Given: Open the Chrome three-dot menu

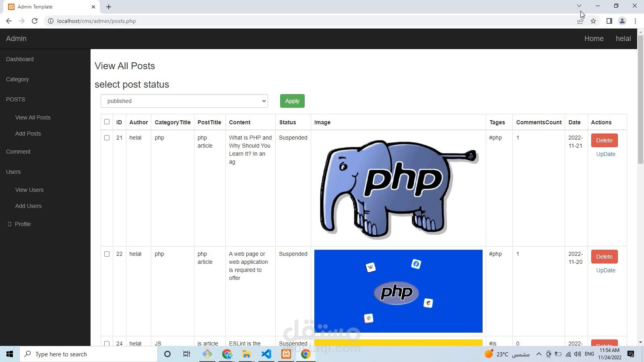Looking at the screenshot, I should coord(635,21).
